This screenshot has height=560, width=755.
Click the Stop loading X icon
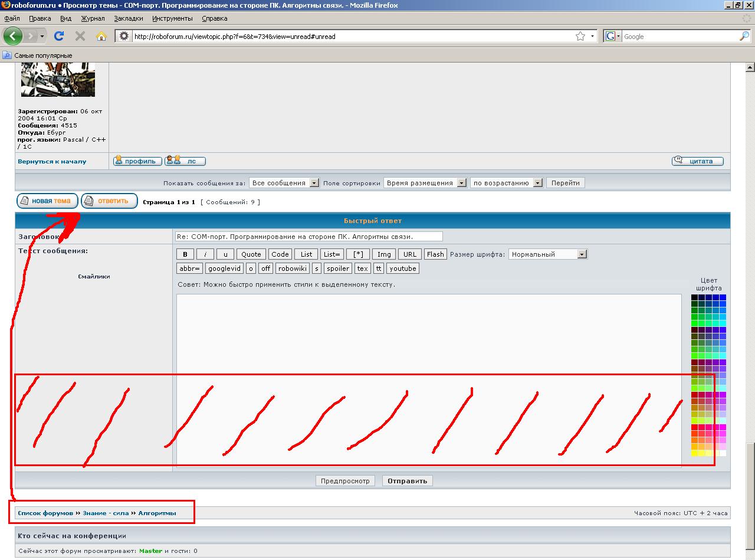point(80,36)
